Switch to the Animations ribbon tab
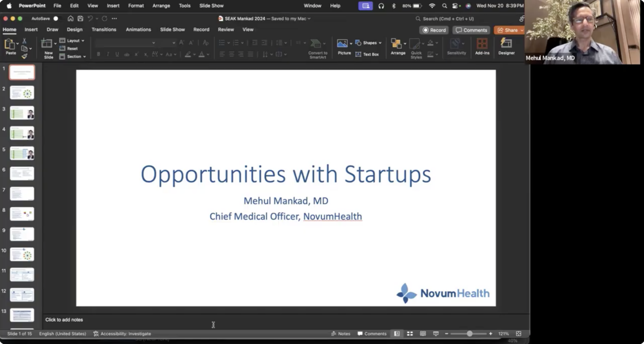The height and width of the screenshot is (344, 644). pos(138,30)
